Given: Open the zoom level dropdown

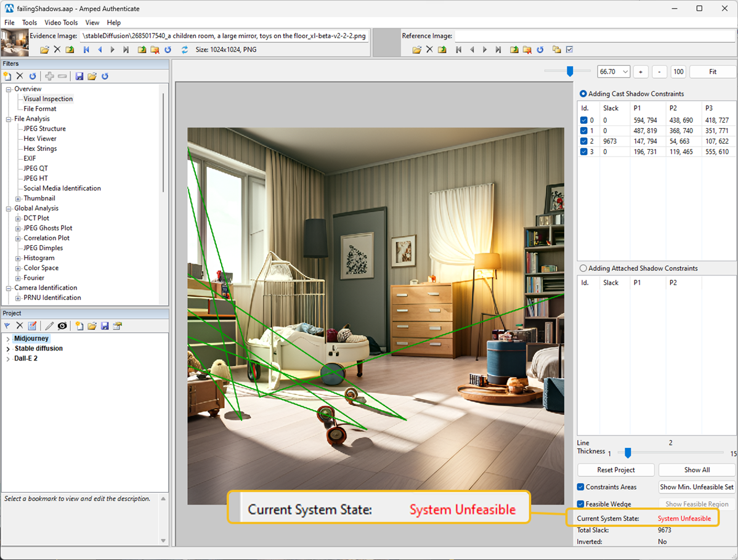Looking at the screenshot, I should pyautogui.click(x=624, y=71).
